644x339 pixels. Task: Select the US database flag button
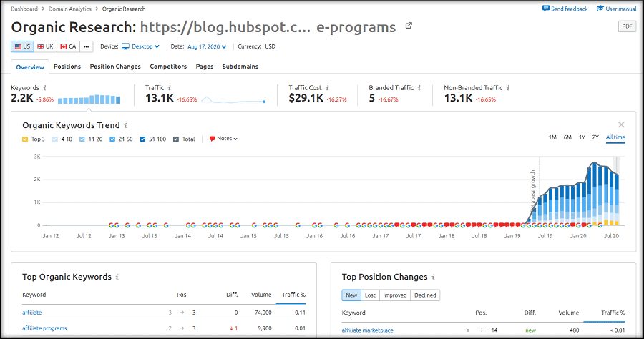pyautogui.click(x=23, y=46)
